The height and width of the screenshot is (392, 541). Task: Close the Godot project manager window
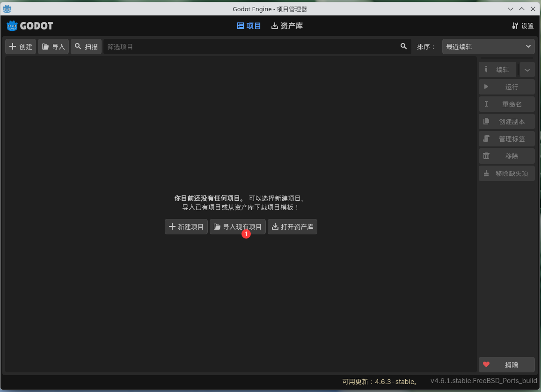[x=533, y=9]
